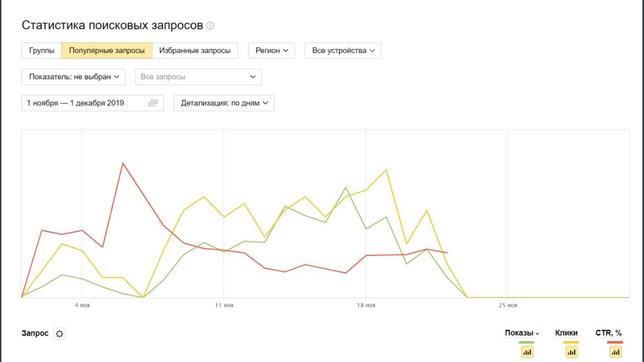Switch to the Группы tab
644x362 pixels.
pyautogui.click(x=42, y=50)
